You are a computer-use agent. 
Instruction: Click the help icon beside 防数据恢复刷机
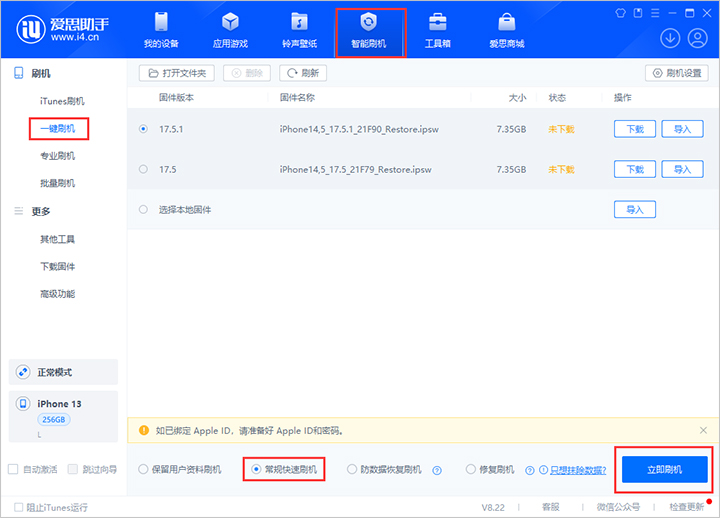(437, 469)
